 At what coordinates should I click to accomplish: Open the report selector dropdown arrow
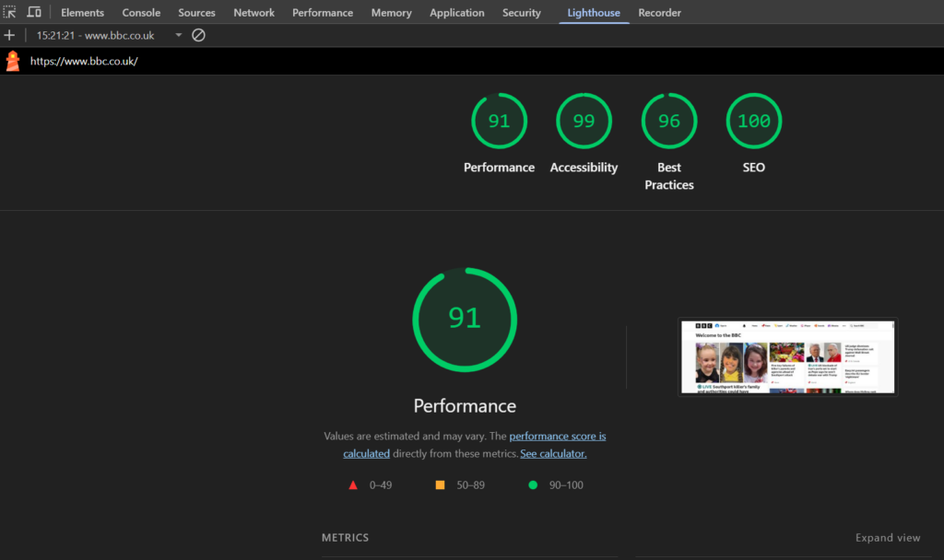click(x=179, y=35)
